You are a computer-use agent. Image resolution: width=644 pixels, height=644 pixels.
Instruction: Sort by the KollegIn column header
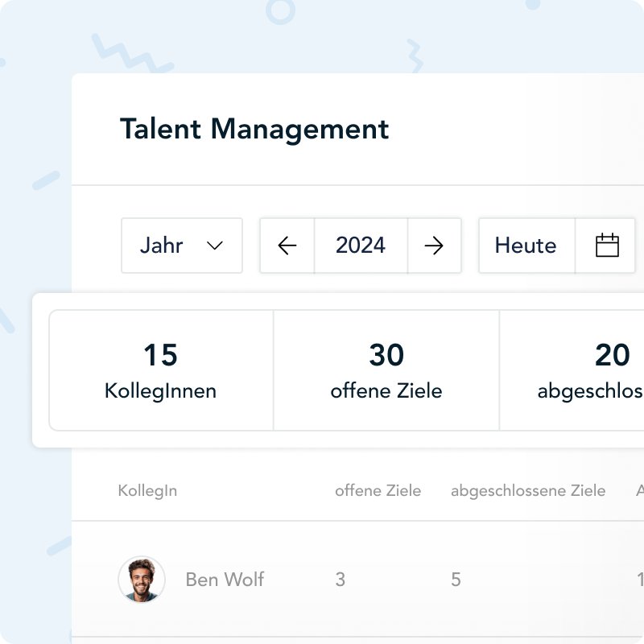click(x=147, y=491)
